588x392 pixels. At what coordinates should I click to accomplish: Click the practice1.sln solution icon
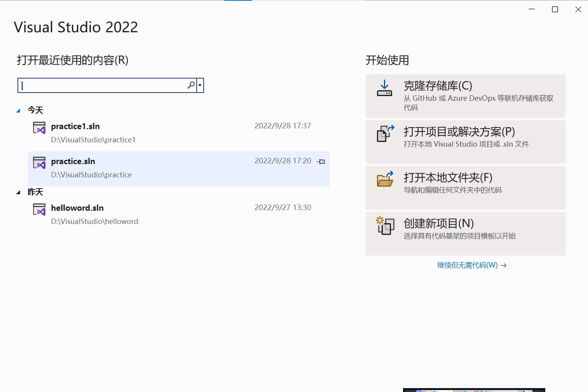coord(39,128)
